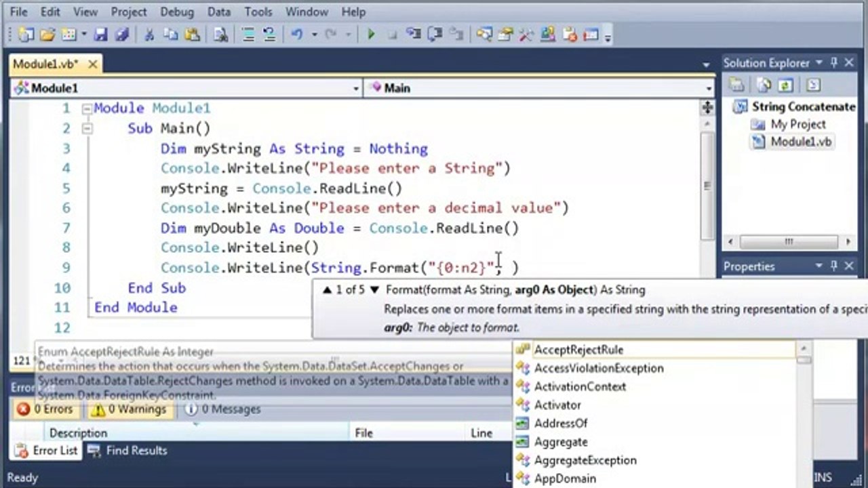Select Activator in the IntelliSense list
The width and height of the screenshot is (868, 488).
point(654,405)
